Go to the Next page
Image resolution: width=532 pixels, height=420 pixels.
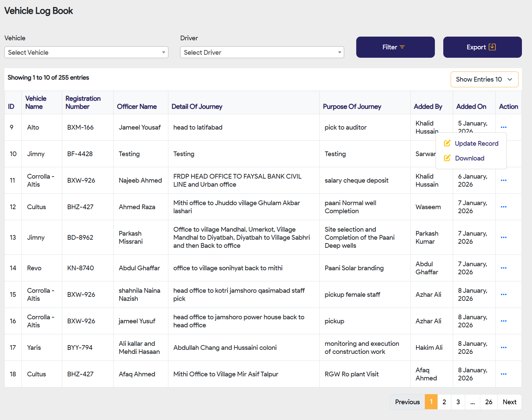click(x=509, y=402)
